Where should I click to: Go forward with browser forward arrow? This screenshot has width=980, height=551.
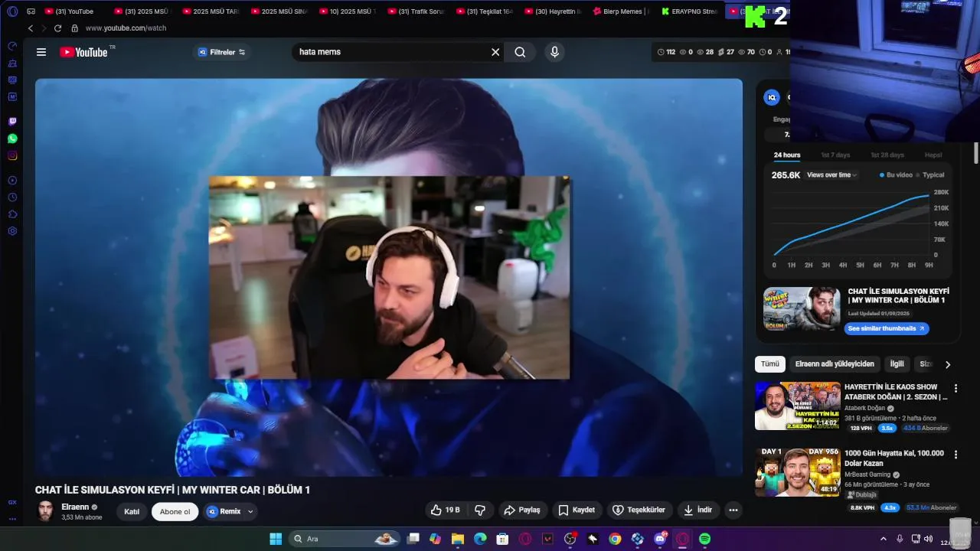click(44, 28)
